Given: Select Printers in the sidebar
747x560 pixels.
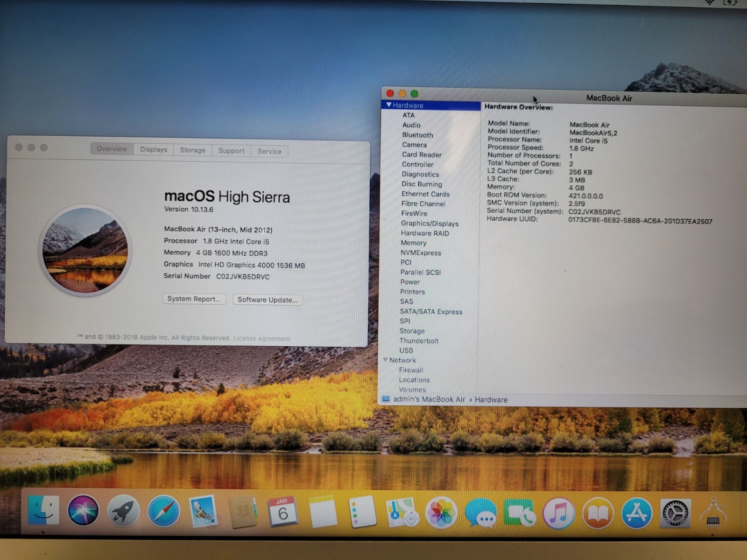Looking at the screenshot, I should 412,292.
